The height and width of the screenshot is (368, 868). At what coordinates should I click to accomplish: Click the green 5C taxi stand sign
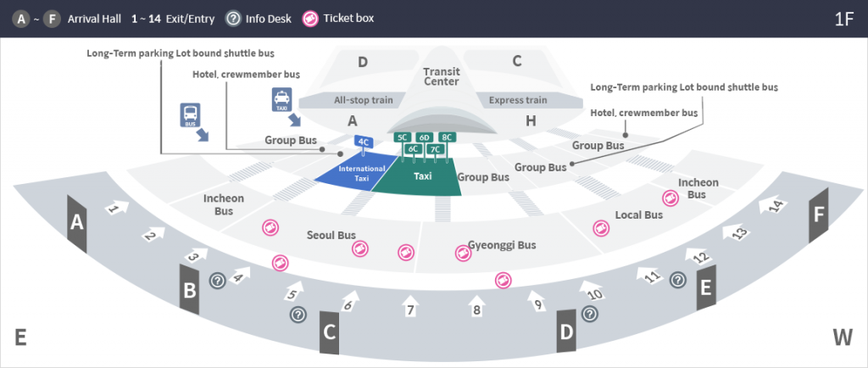coord(403,137)
